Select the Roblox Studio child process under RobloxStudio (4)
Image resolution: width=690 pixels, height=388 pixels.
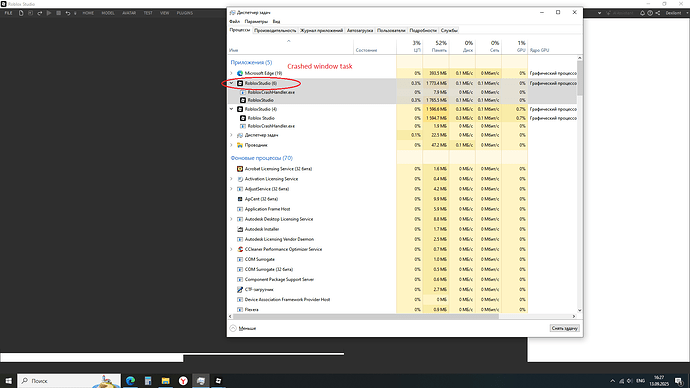[261, 118]
